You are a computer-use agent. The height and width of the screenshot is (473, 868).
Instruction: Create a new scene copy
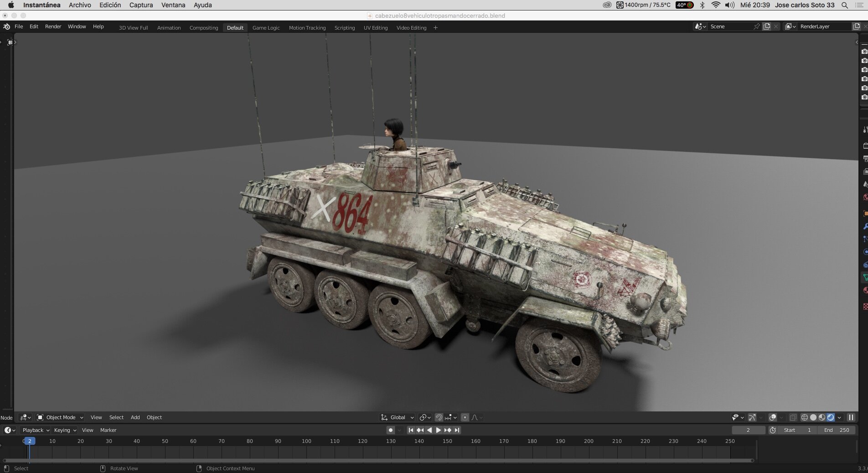tap(767, 26)
